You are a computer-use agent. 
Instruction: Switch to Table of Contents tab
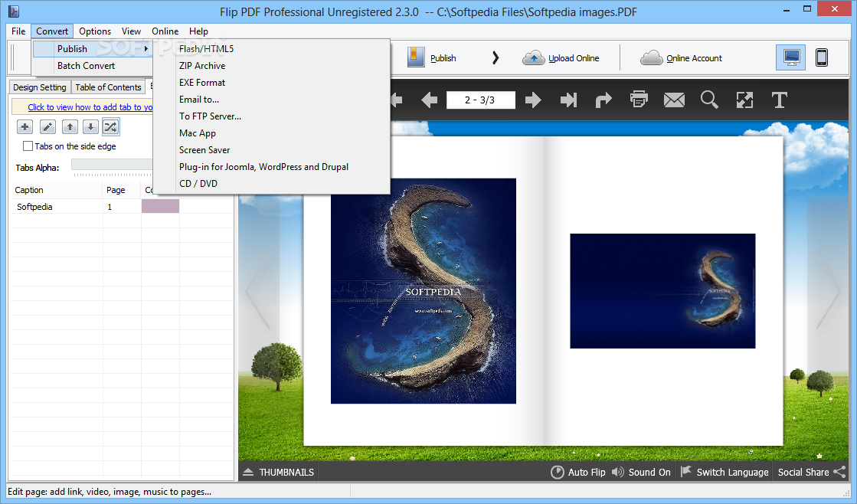click(108, 87)
